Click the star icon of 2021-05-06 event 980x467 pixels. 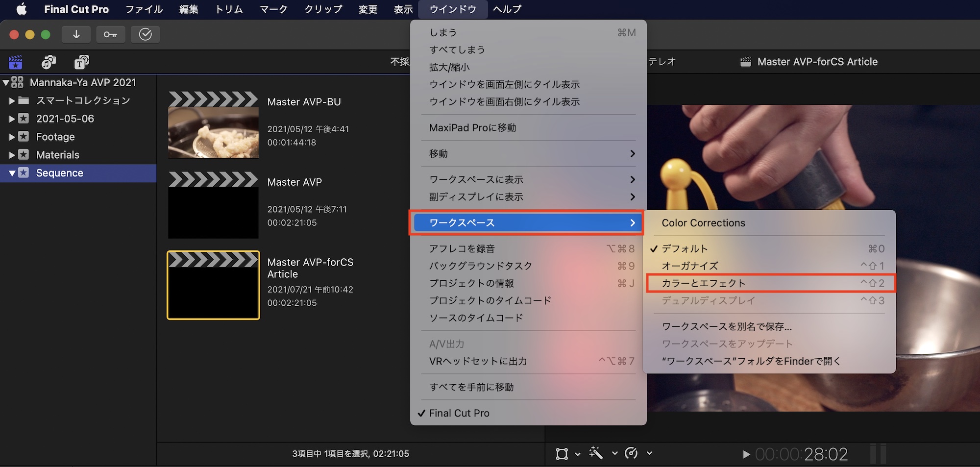pyautogui.click(x=24, y=119)
